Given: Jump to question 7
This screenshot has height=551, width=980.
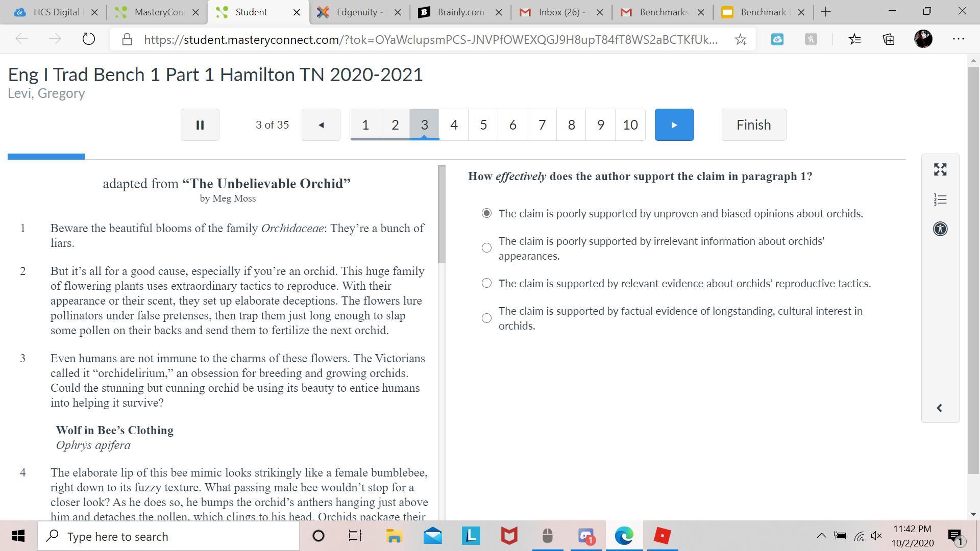Looking at the screenshot, I should 542,125.
